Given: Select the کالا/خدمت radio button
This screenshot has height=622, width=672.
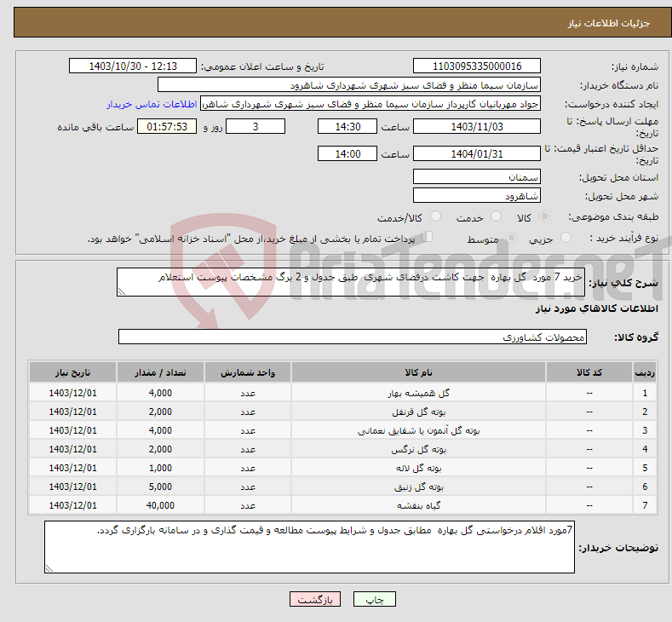Looking at the screenshot, I should (x=435, y=216).
